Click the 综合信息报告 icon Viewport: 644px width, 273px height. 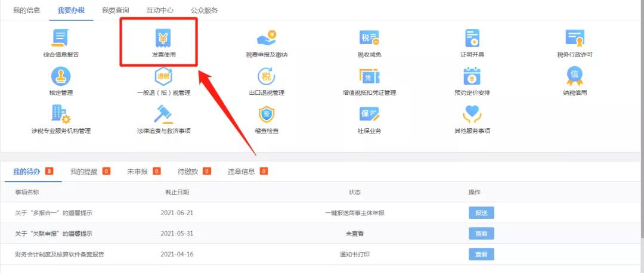pos(61,39)
